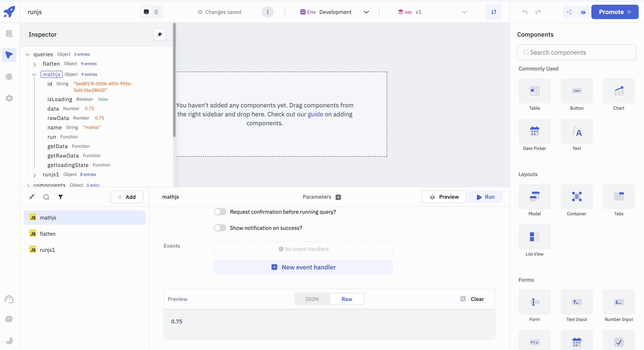This screenshot has width=644, height=350.
Task: Open the Env Development dropdown
Action: pos(335,12)
